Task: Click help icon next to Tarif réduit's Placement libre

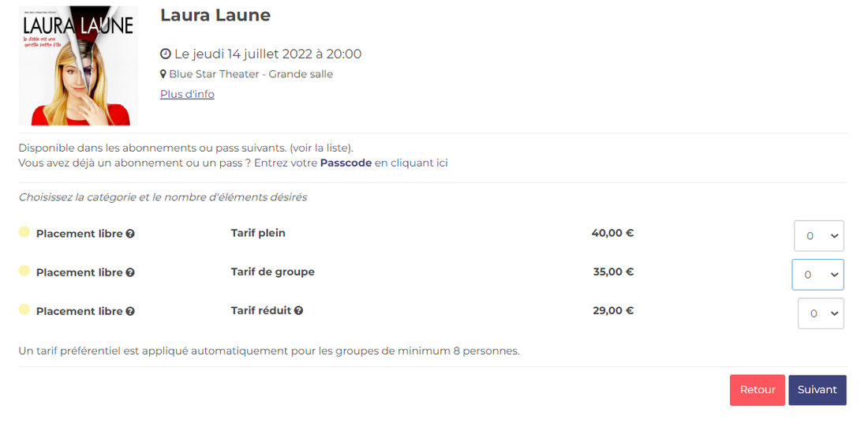Action: click(x=130, y=311)
